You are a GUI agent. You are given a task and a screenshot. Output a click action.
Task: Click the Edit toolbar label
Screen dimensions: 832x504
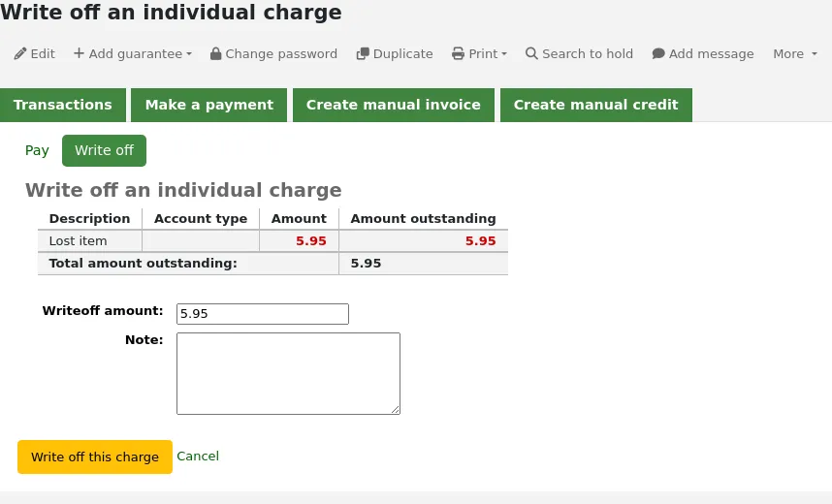pos(43,53)
